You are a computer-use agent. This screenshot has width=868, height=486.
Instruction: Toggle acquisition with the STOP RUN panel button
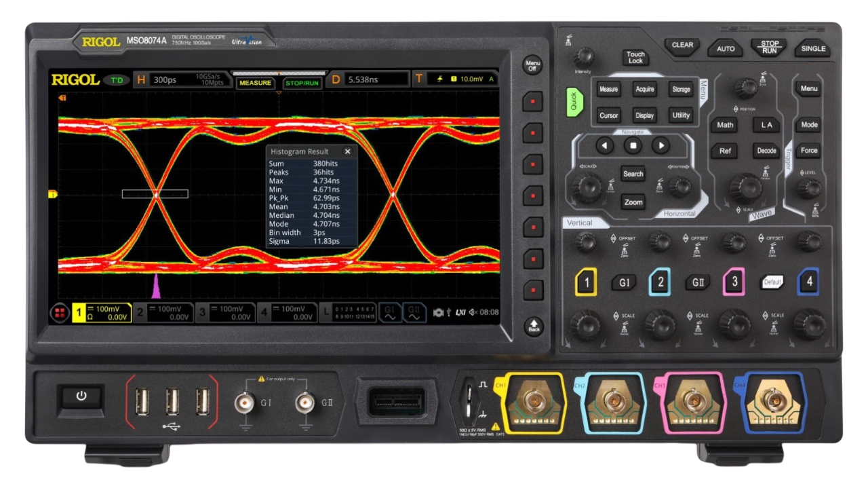click(x=769, y=48)
